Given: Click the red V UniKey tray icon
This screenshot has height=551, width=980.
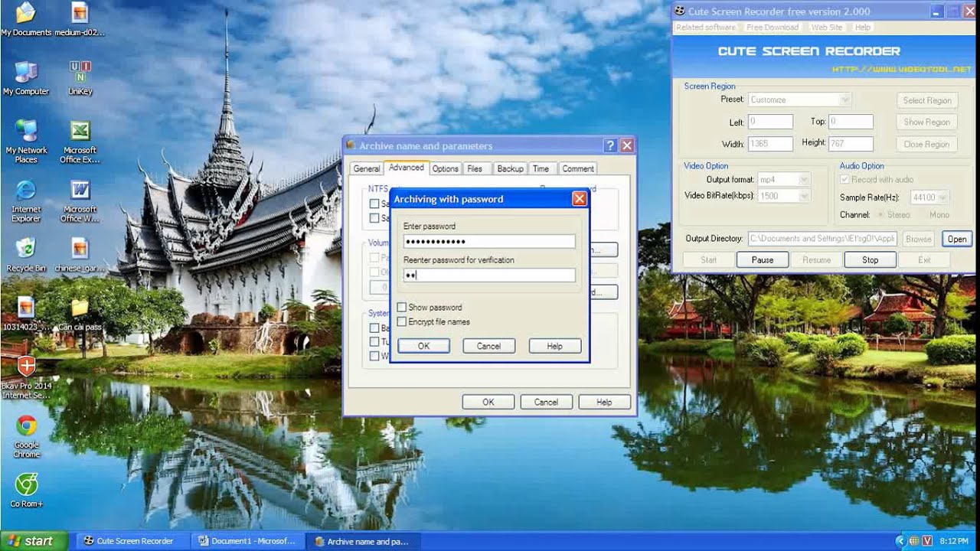Looking at the screenshot, I should coord(928,541).
